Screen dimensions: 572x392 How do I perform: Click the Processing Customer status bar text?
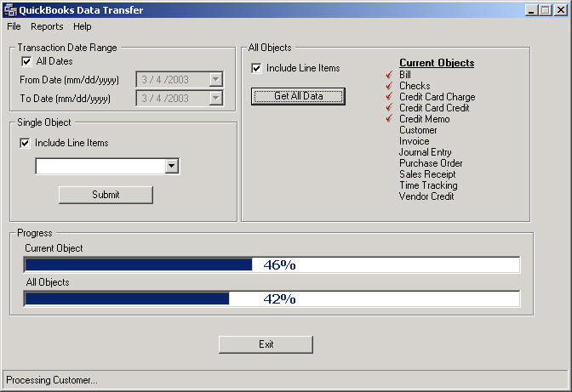pos(52,380)
